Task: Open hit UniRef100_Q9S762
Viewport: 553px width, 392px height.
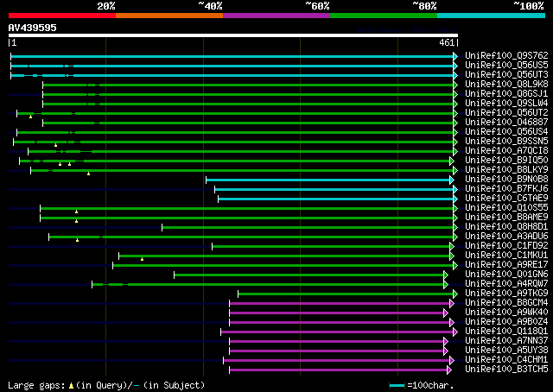Action: 506,56
